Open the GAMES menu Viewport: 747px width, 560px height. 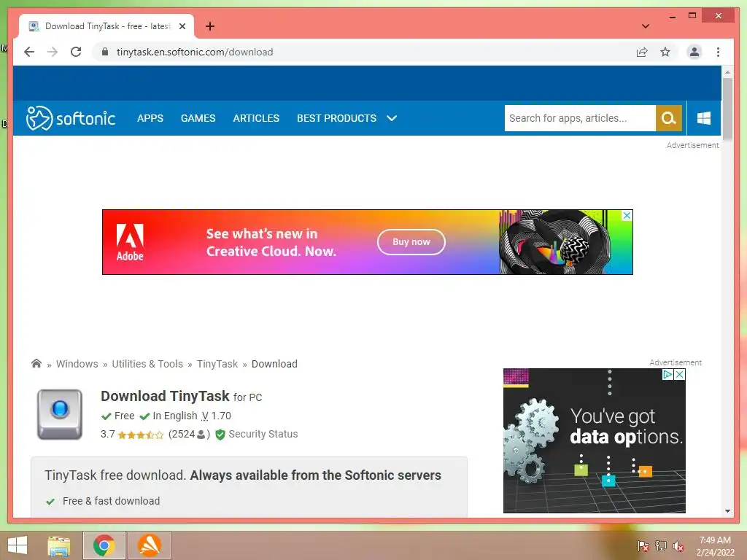(198, 118)
